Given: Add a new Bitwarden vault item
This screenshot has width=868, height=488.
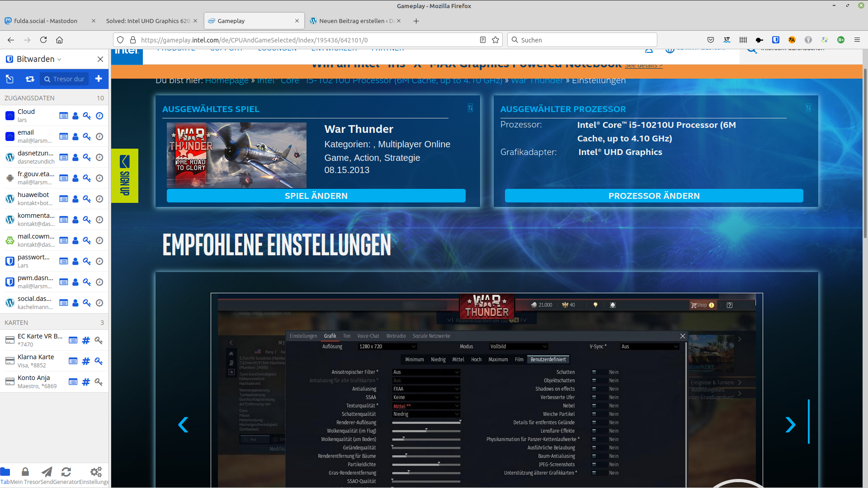Looking at the screenshot, I should tap(99, 79).
